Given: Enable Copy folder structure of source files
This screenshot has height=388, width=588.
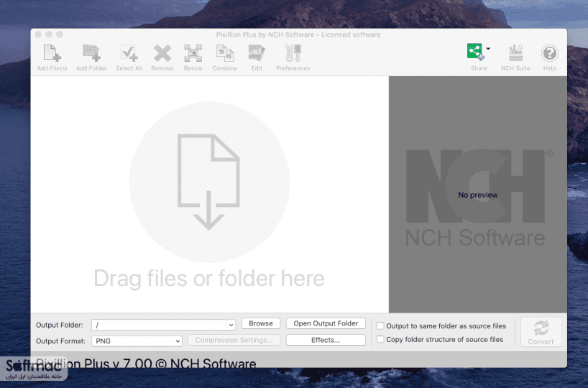Looking at the screenshot, I should (380, 339).
